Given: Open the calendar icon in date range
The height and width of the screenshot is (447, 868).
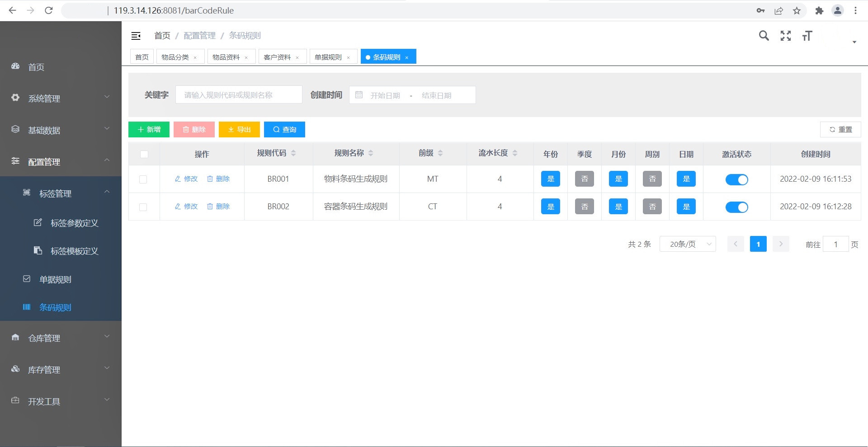Looking at the screenshot, I should click(x=359, y=95).
